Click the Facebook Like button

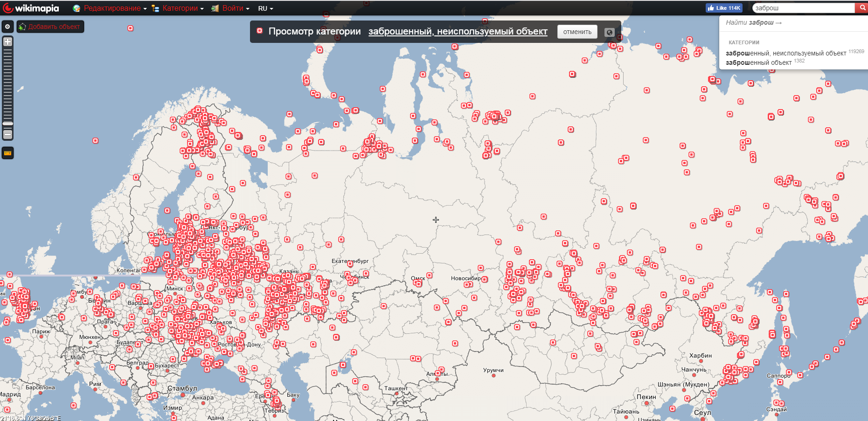[723, 8]
